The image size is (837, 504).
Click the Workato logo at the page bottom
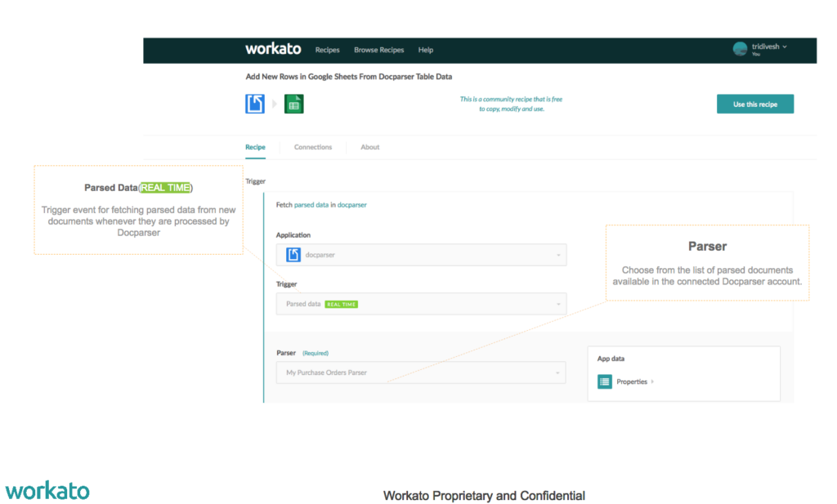[x=47, y=490]
